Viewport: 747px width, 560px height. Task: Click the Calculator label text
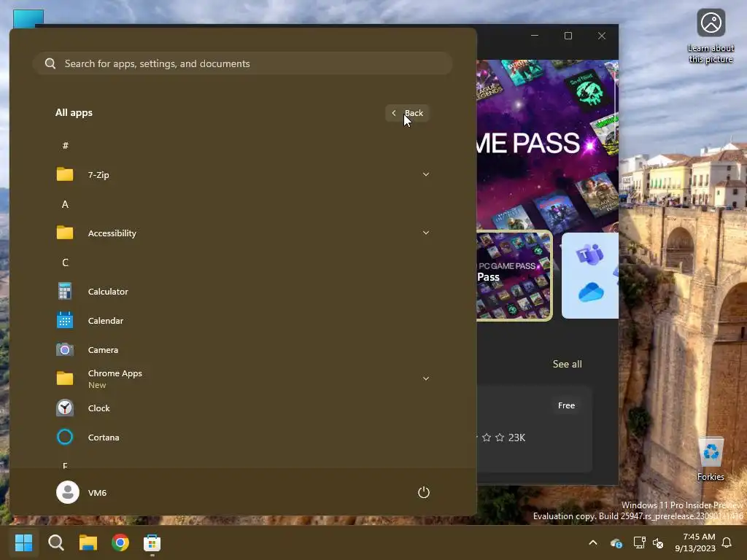click(x=108, y=292)
